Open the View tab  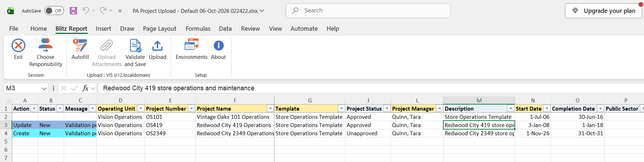pos(275,29)
